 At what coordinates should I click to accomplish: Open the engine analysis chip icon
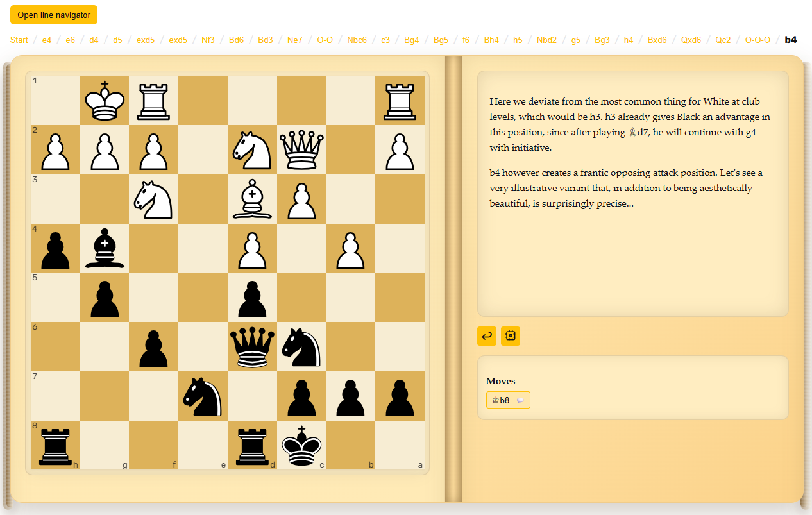pyautogui.click(x=511, y=335)
